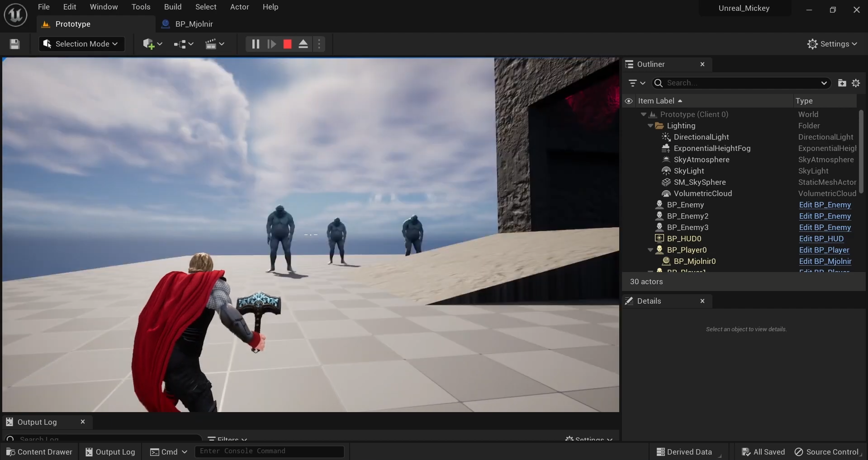Open the Add content to project dropdown

(x=152, y=44)
